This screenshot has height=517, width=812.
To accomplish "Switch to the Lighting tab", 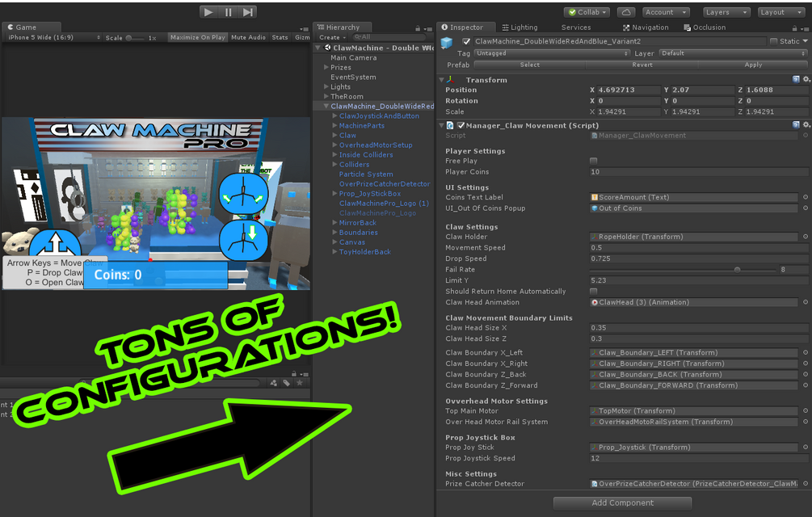I will point(520,27).
